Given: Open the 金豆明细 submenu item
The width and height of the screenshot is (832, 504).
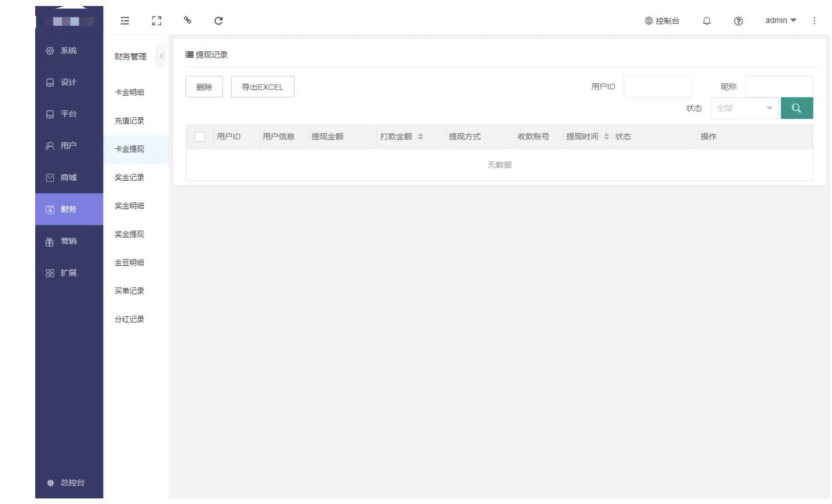Looking at the screenshot, I should pyautogui.click(x=136, y=262).
